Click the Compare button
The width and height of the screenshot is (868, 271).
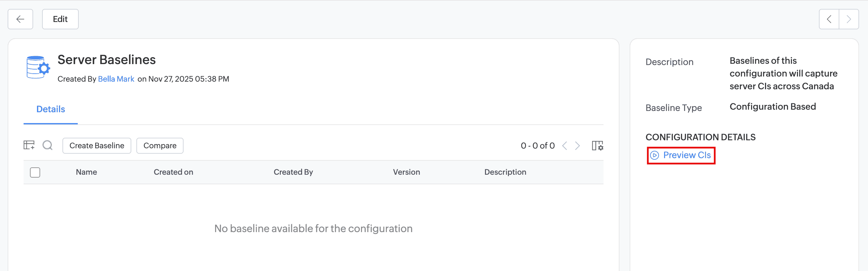pyautogui.click(x=160, y=146)
